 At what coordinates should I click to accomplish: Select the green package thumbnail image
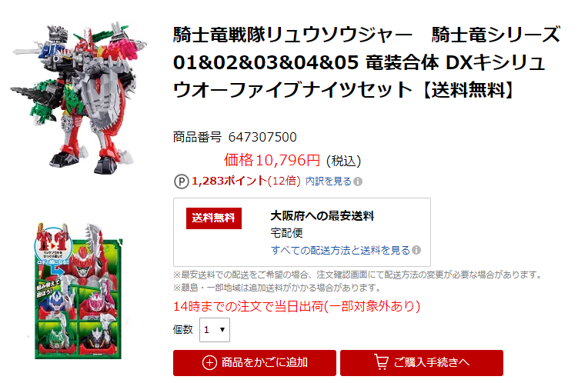click(x=78, y=291)
